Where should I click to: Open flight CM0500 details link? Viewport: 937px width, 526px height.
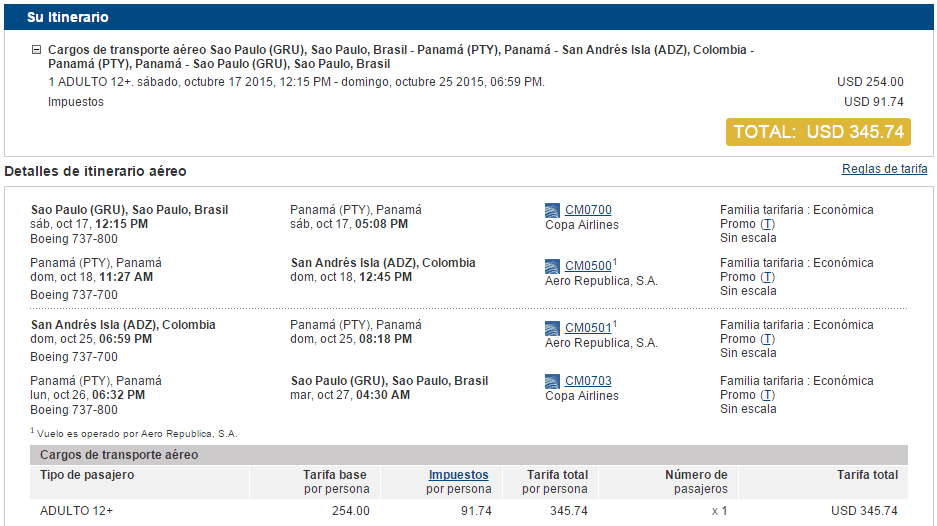[x=588, y=266]
